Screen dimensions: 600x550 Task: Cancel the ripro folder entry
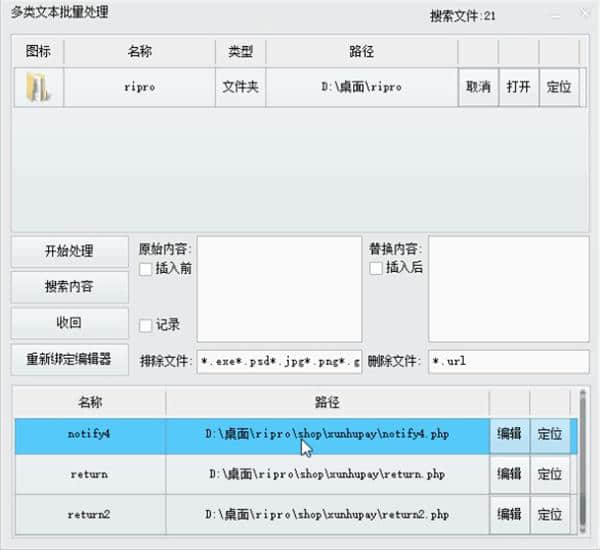coord(478,87)
